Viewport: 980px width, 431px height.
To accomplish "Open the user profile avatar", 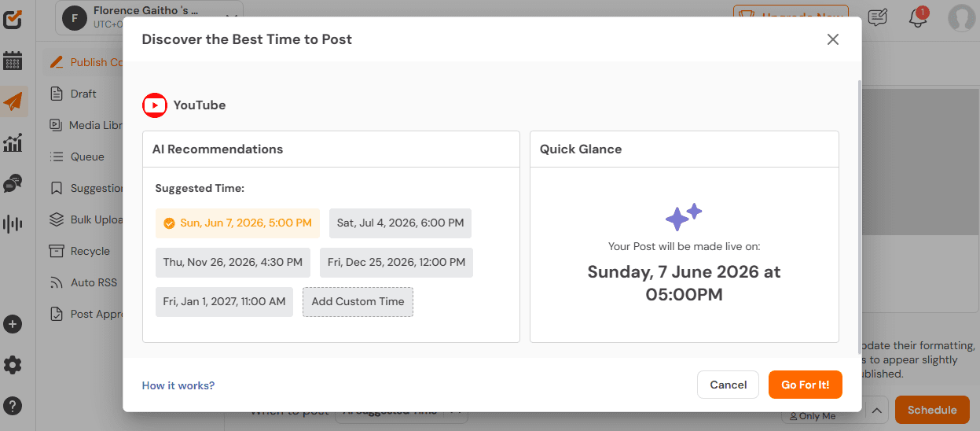I will click(961, 17).
